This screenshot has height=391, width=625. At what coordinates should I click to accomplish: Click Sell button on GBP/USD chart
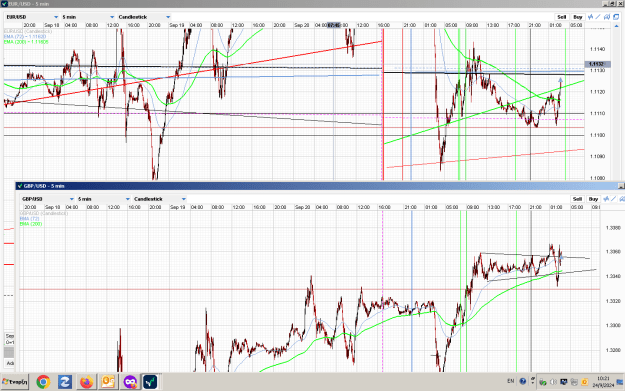[x=577, y=198]
